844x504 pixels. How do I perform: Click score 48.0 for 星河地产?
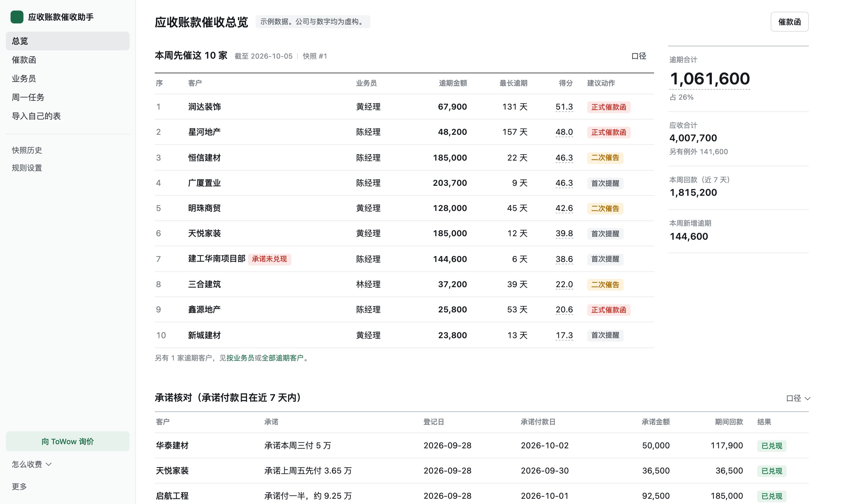[564, 132]
